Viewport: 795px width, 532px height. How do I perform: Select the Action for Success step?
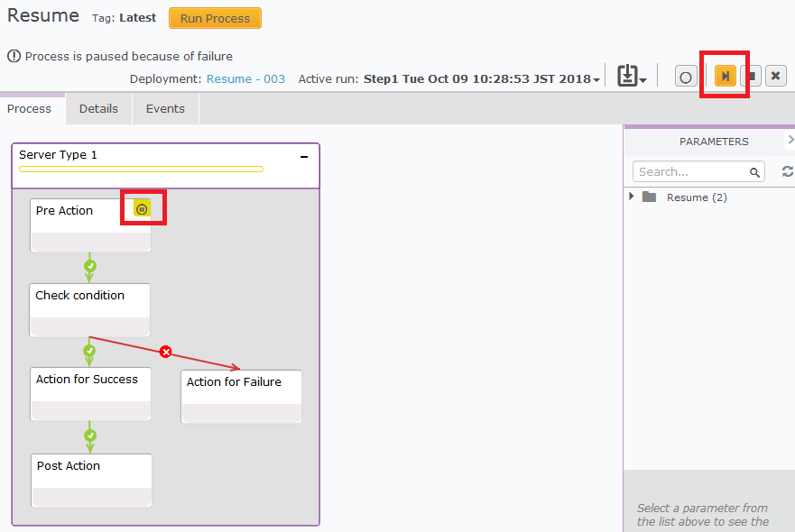pos(90,394)
